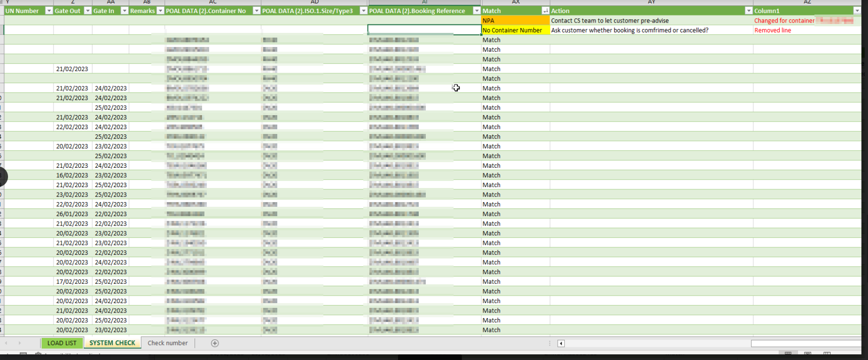The height and width of the screenshot is (360, 868).
Task: Open the UN Number filter dropdown
Action: coord(49,11)
